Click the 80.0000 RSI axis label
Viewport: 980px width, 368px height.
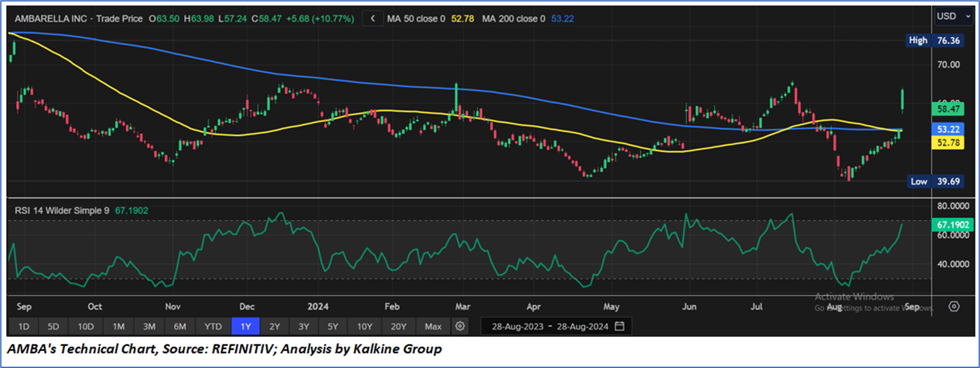954,205
